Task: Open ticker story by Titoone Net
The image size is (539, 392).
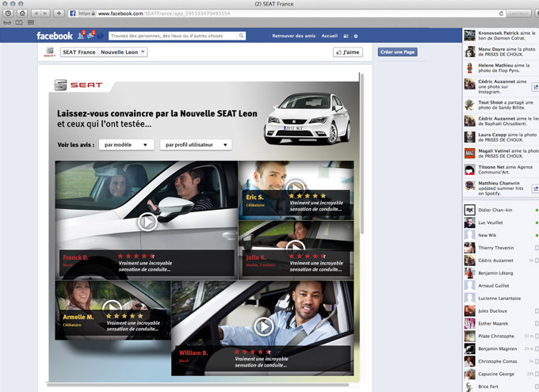Action: (501, 169)
